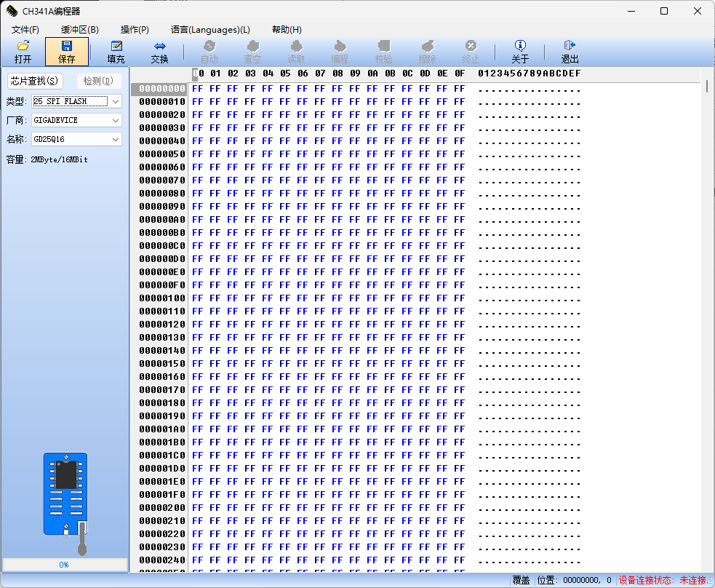Click the 覆盖 (Overwrite) mode in status bar
Image resolution: width=715 pixels, height=588 pixels.
pos(521,580)
